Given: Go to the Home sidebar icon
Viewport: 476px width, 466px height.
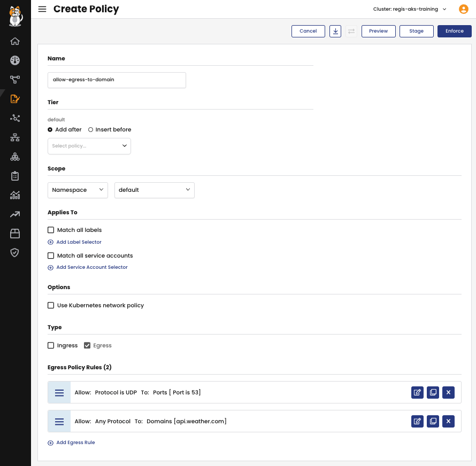Looking at the screenshot, I should (x=15, y=41).
